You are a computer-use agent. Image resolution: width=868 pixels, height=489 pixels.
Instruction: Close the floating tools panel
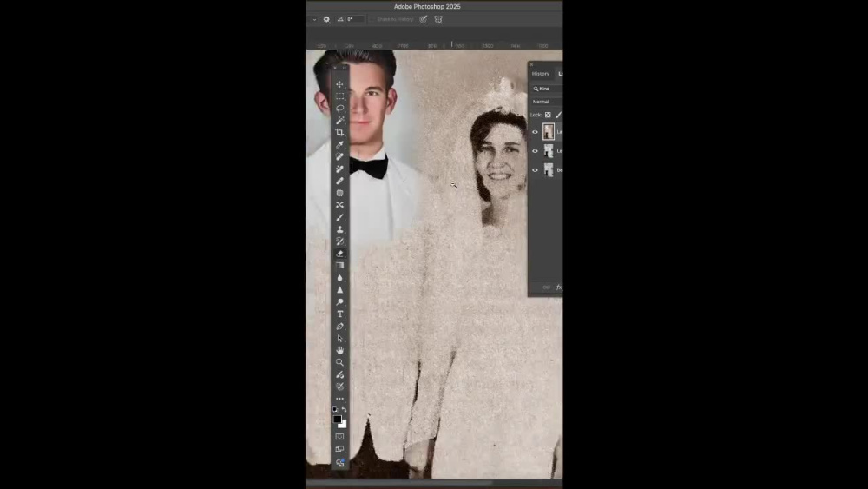point(335,68)
